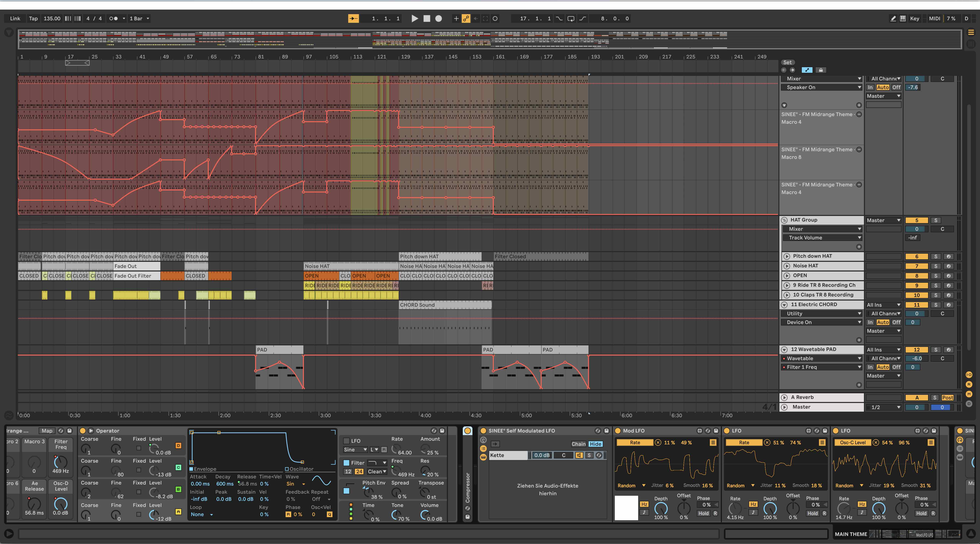Nudge tempo down button
The image size is (980, 544).
click(x=68, y=18)
